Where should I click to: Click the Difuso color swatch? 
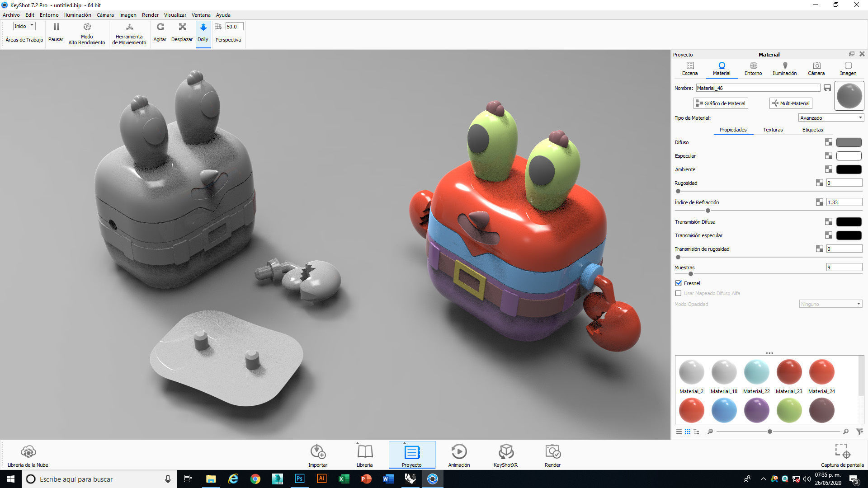(x=849, y=142)
